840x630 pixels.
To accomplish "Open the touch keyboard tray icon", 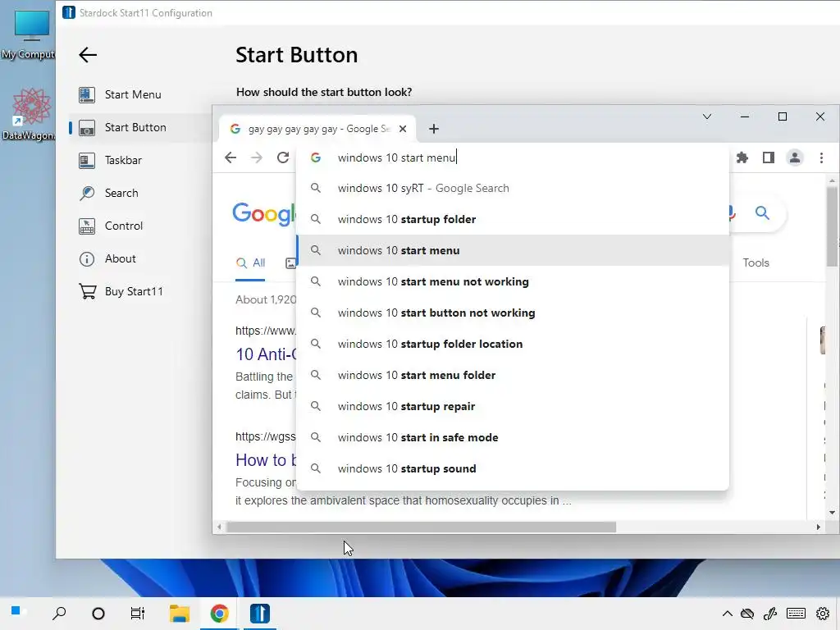I will pos(796,614).
